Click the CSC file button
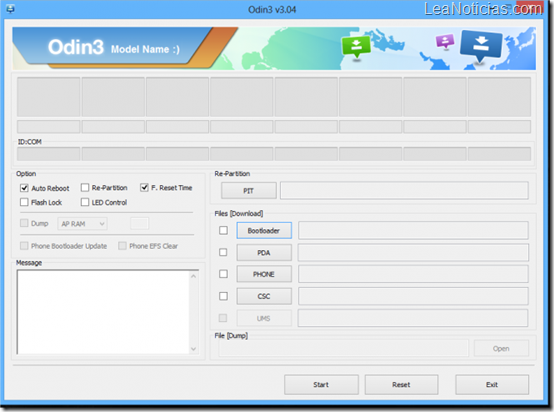Image resolution: width=554 pixels, height=412 pixels. click(264, 296)
